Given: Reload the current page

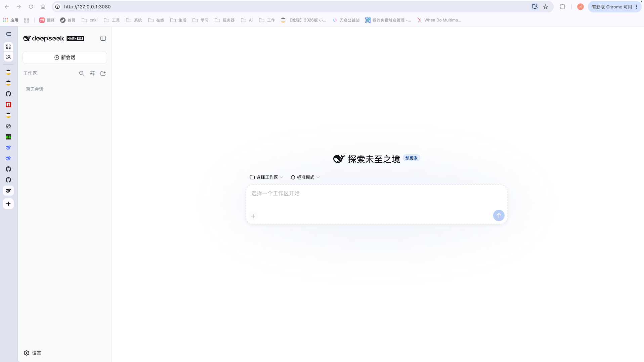Looking at the screenshot, I should [x=31, y=7].
